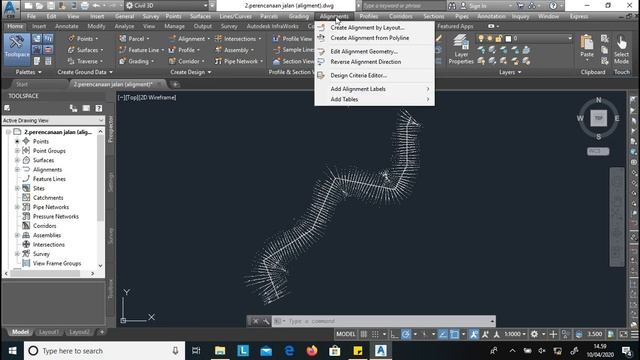
Task: Expand the Sites tree node
Action: [x=17, y=188]
